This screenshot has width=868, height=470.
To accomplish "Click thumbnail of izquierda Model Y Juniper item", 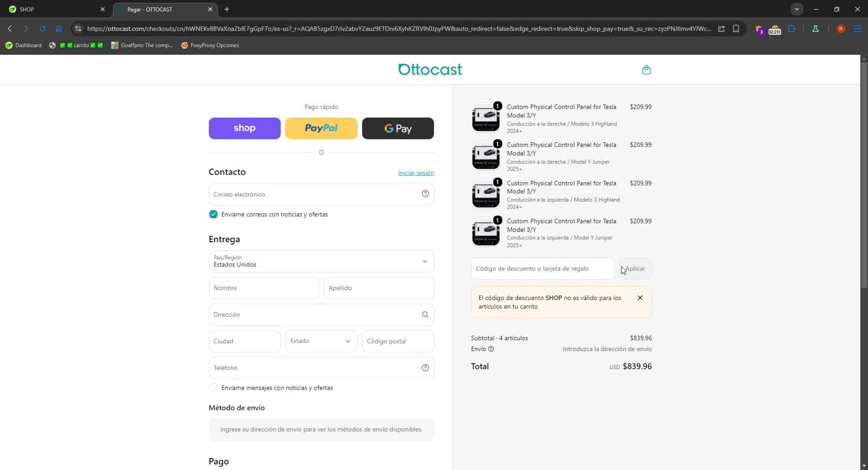I will point(486,232).
